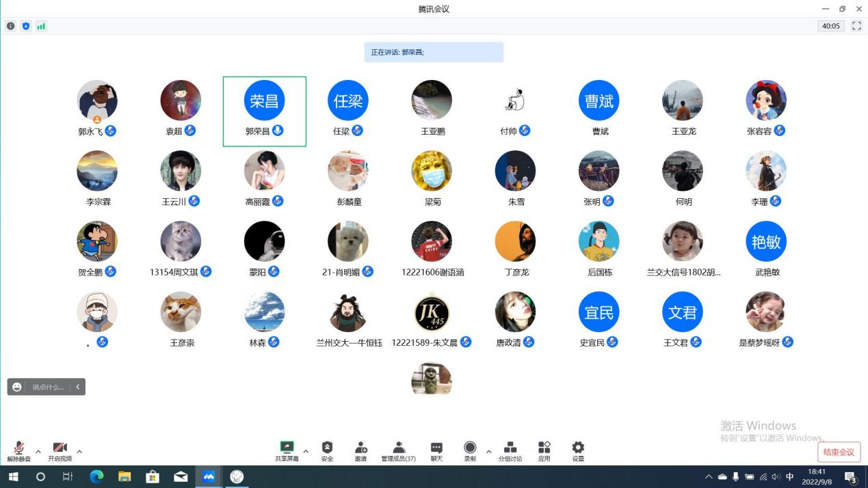Type in the 说点什么 message field

48,387
